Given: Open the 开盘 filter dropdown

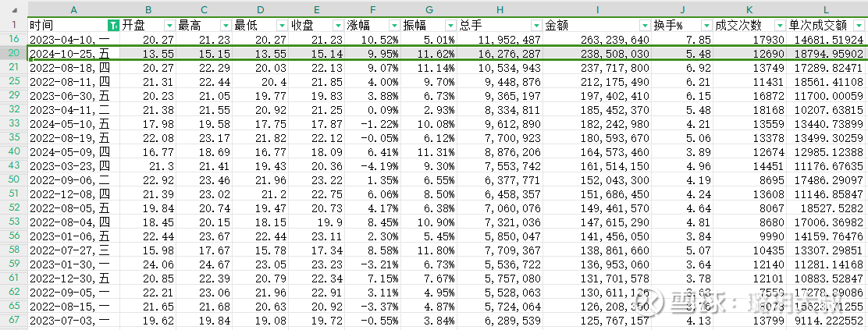Looking at the screenshot, I should [x=169, y=26].
